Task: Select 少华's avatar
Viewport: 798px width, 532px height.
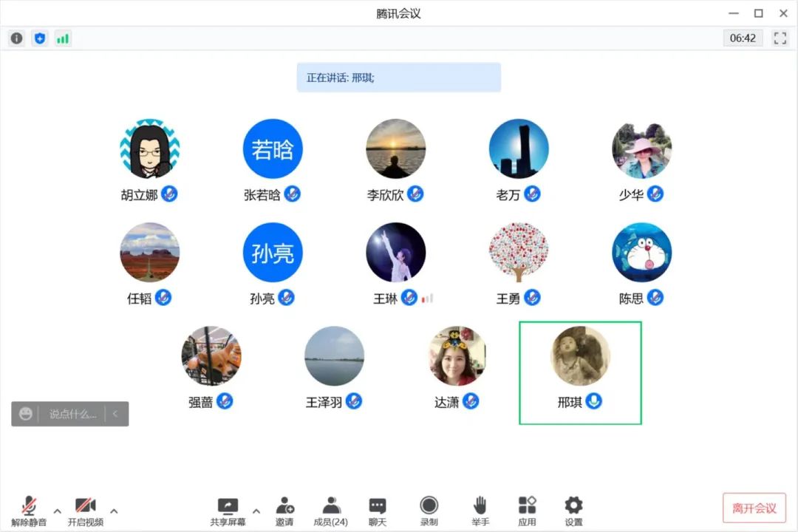Action: pyautogui.click(x=642, y=149)
